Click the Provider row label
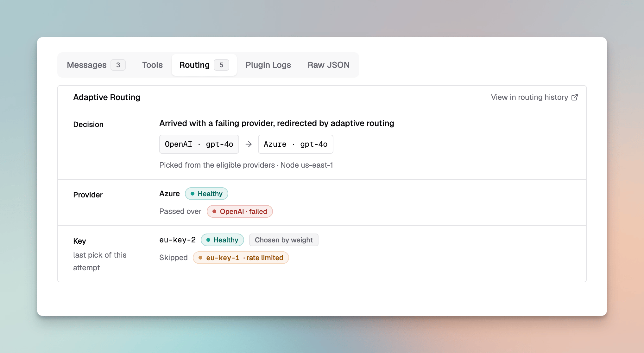This screenshot has height=353, width=644. pos(88,195)
